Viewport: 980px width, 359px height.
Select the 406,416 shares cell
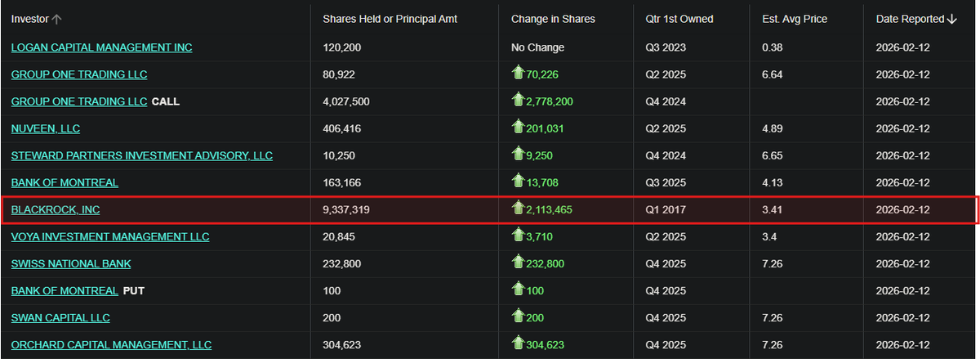pos(342,128)
